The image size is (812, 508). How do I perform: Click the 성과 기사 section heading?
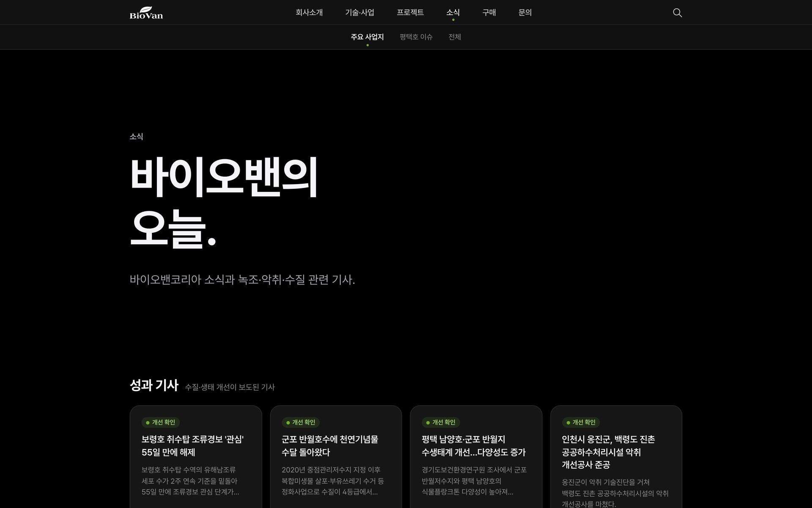coord(154,385)
